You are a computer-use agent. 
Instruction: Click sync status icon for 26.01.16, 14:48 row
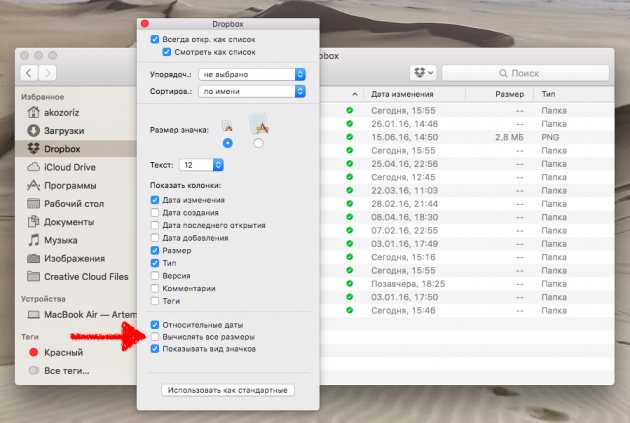(350, 124)
